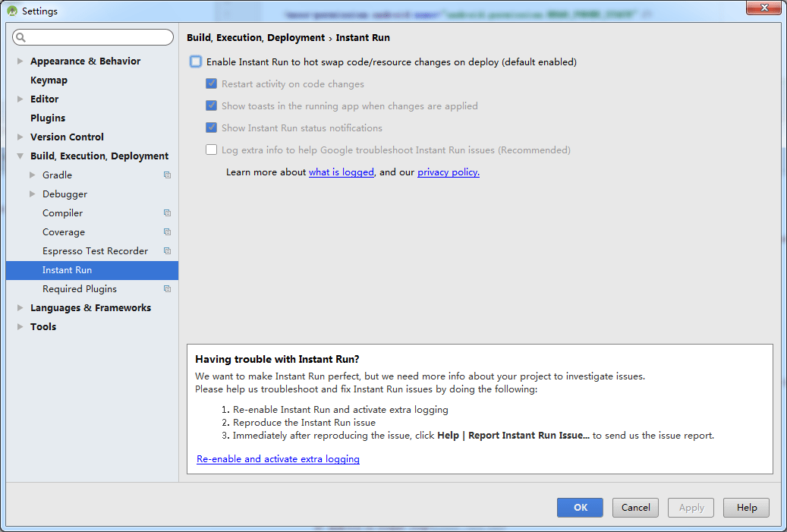
Task: Open the Keymap settings page
Action: point(49,80)
